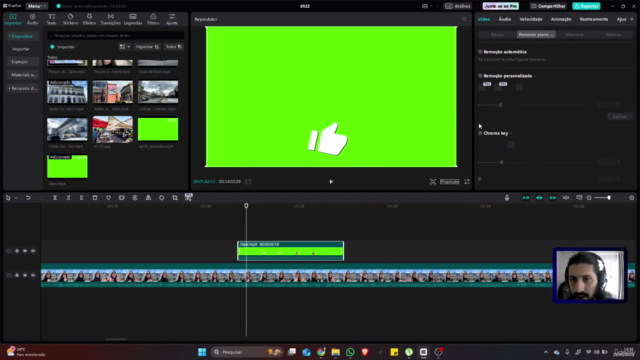Switch to the Animação tab

(x=561, y=19)
